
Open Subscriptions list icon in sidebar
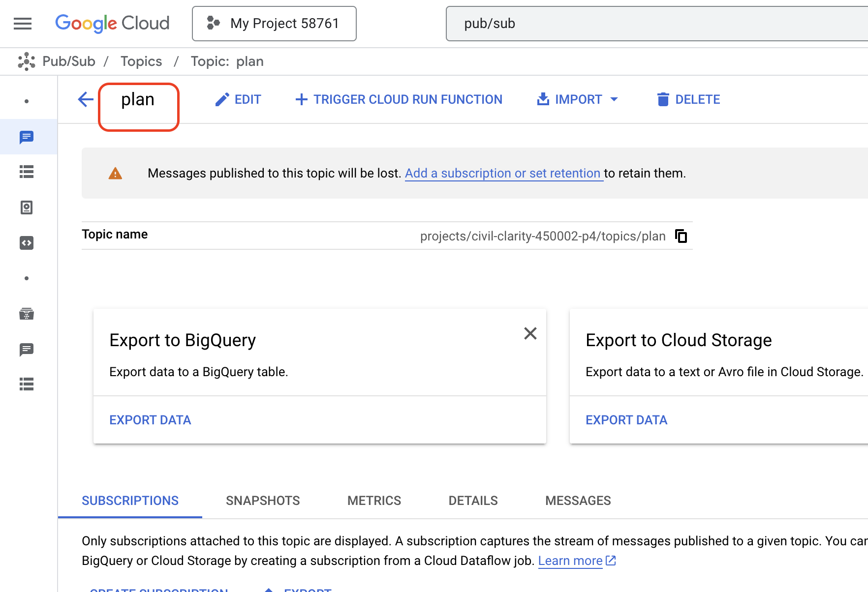(x=27, y=172)
